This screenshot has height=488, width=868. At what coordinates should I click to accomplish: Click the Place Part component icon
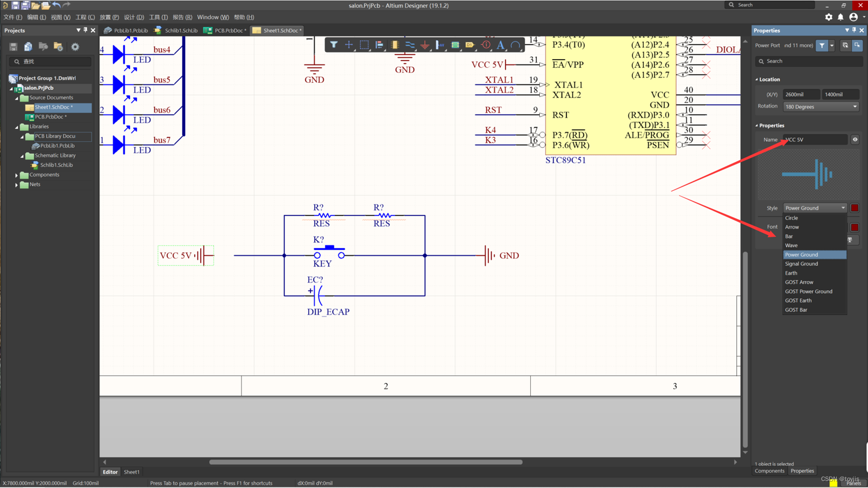pyautogui.click(x=395, y=45)
